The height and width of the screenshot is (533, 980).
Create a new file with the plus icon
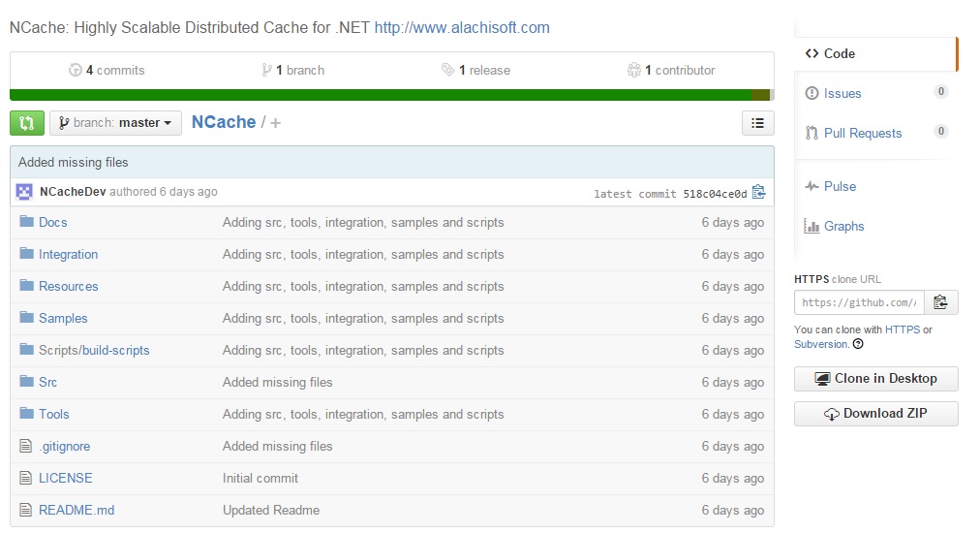(x=276, y=123)
